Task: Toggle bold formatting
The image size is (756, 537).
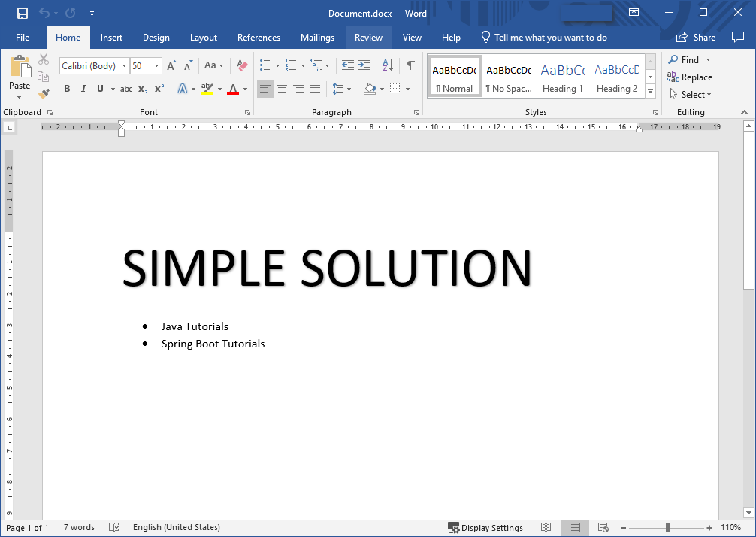Action: coord(67,89)
